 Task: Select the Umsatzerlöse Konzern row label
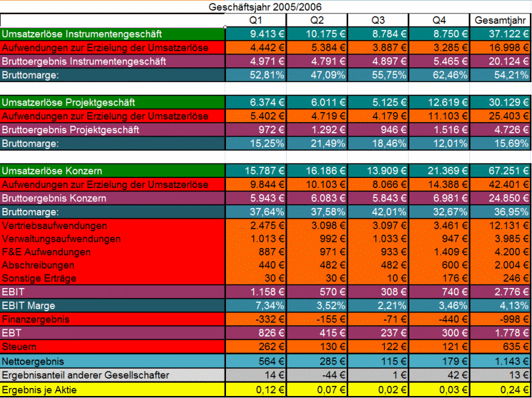pos(113,171)
